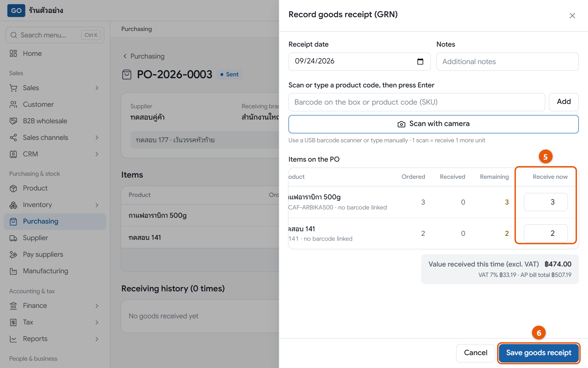588x368 pixels.
Task: Click the Sales cart icon
Action: (13, 88)
